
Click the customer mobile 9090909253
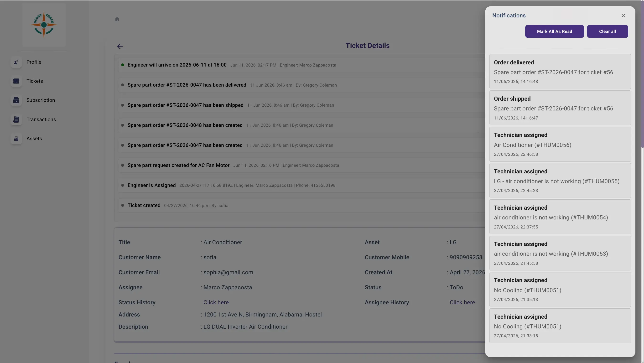[x=466, y=257]
